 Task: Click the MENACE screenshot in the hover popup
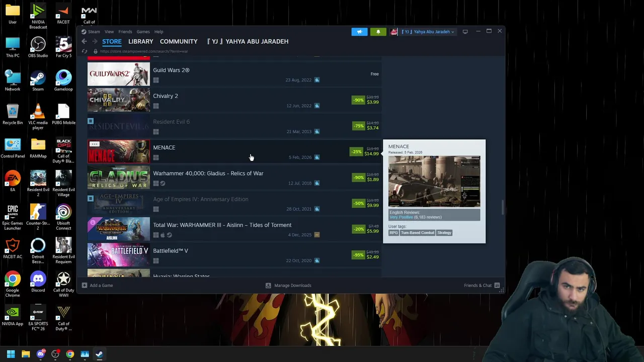[434, 182]
